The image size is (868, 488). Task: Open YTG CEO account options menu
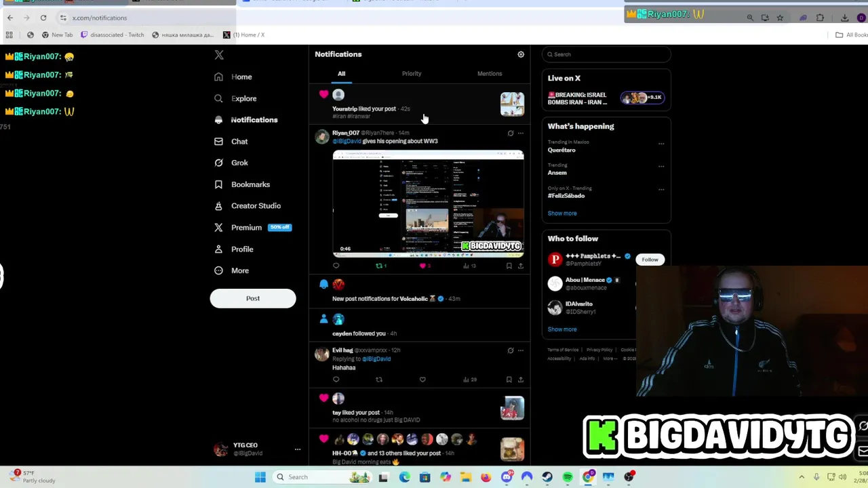click(297, 449)
